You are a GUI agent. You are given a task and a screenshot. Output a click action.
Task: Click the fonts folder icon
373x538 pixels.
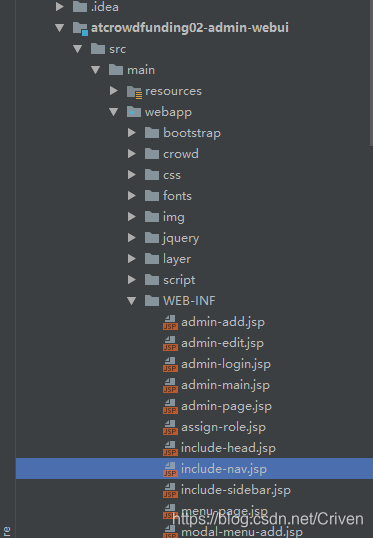152,196
